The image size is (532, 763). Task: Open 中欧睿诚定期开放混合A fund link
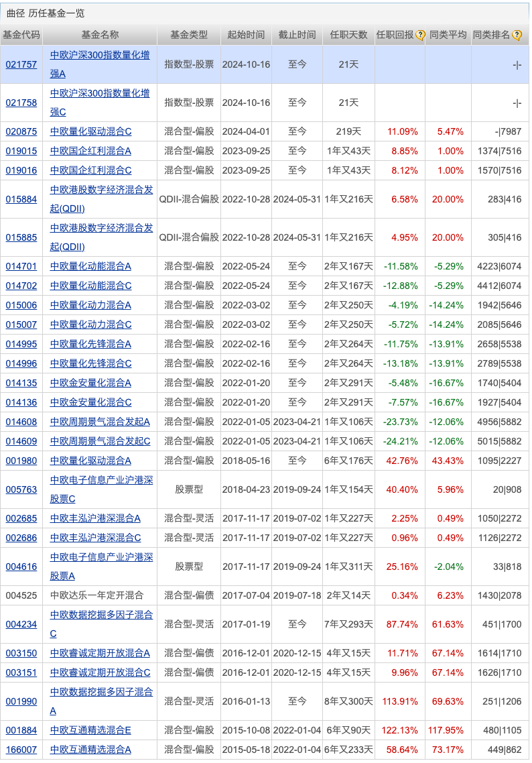(100, 653)
